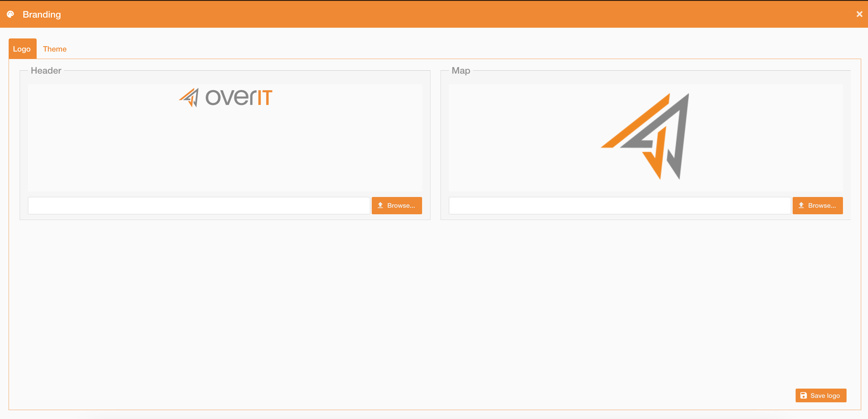Click the Map section label
This screenshot has height=419, width=868.
[x=461, y=70]
